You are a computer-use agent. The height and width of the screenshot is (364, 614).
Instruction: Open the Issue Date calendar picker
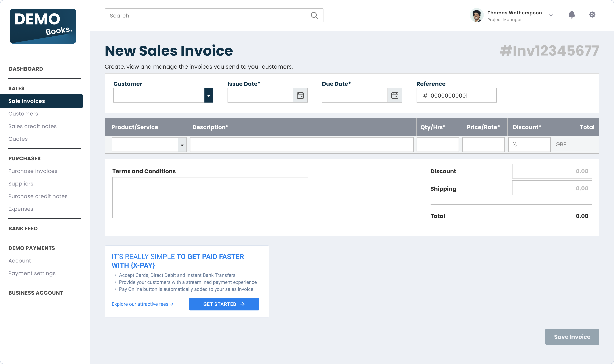pos(300,95)
